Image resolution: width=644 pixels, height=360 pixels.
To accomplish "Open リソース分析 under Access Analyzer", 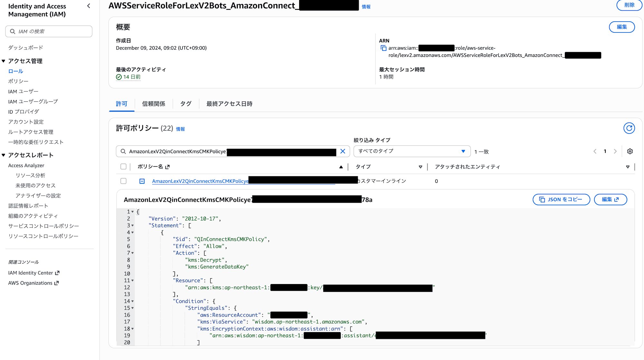I will 31,175.
